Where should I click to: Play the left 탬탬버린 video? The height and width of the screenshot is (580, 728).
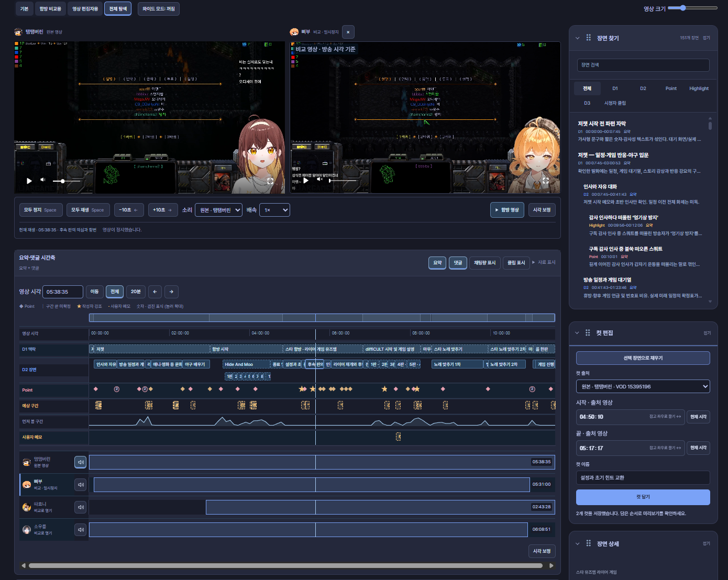click(29, 181)
